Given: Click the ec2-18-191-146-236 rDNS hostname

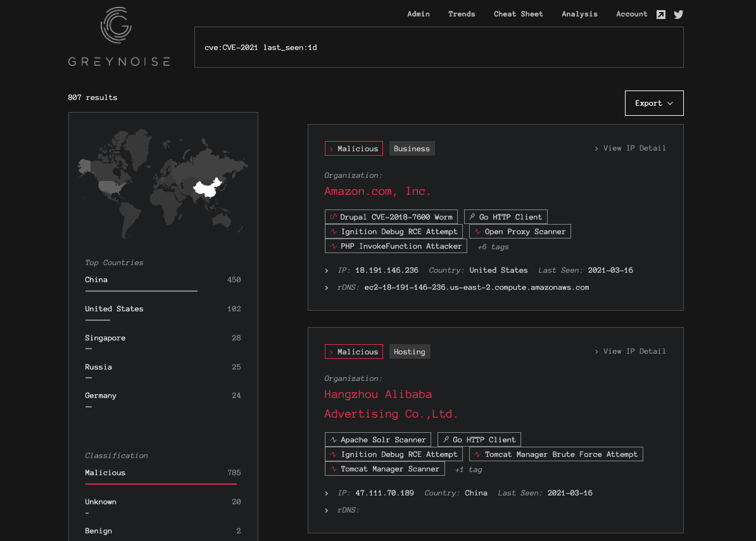Looking at the screenshot, I should (476, 288).
